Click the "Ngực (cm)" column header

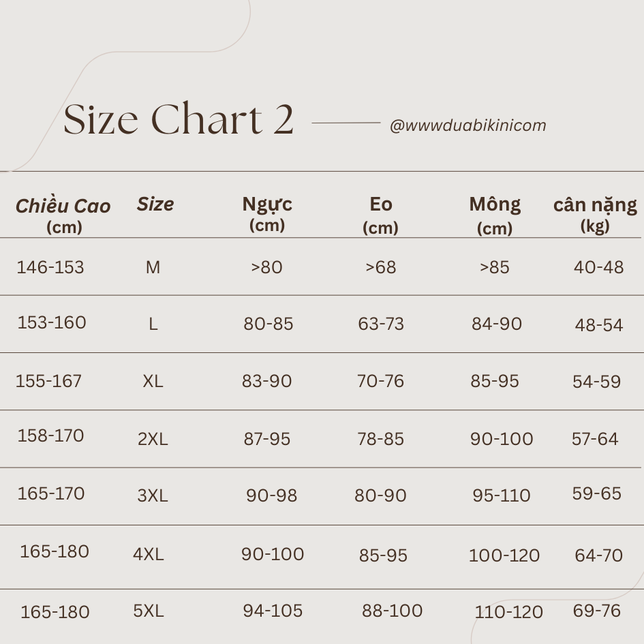267,213
